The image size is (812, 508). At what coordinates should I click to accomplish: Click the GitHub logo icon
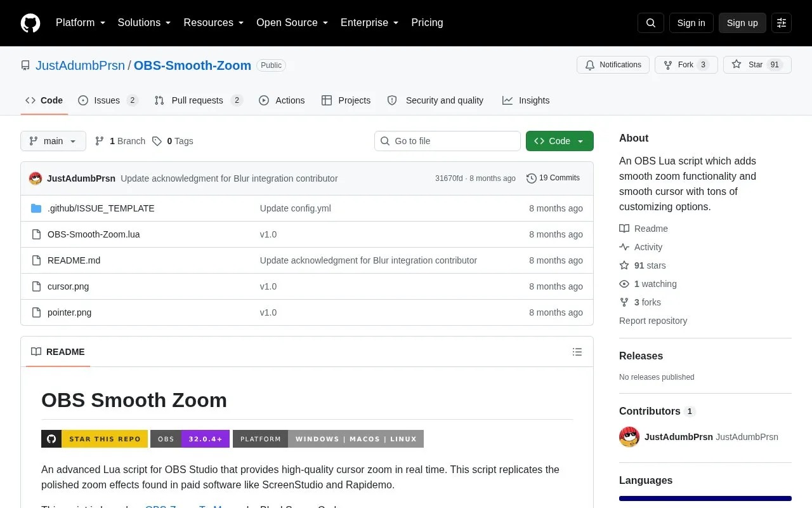pos(30,23)
